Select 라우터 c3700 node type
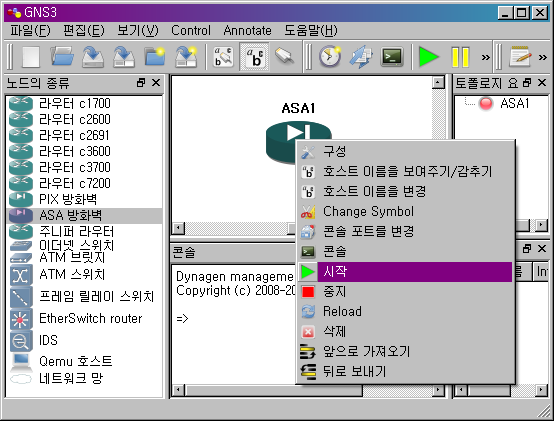The width and height of the screenshot is (554, 421). coord(84,167)
